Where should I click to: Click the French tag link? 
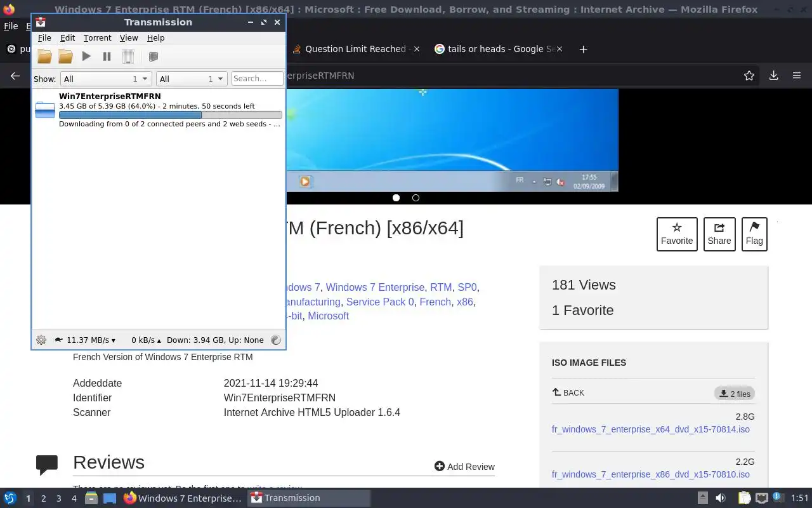pyautogui.click(x=435, y=302)
